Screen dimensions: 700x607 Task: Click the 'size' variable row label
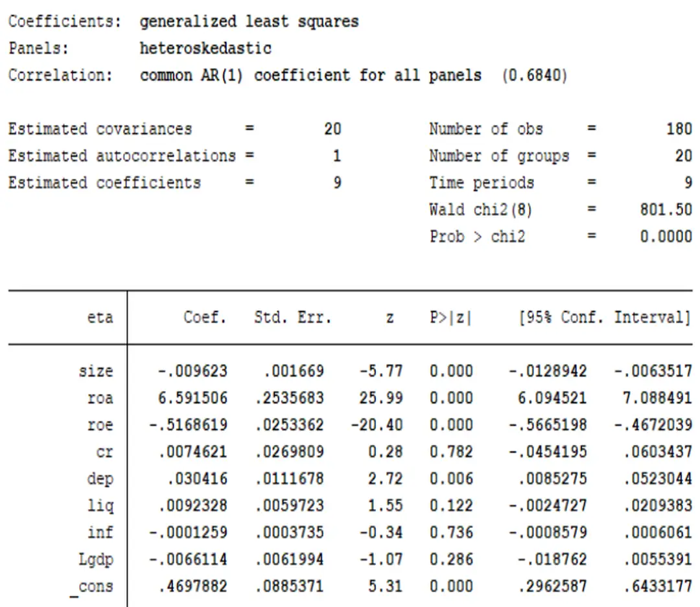pyautogui.click(x=95, y=371)
